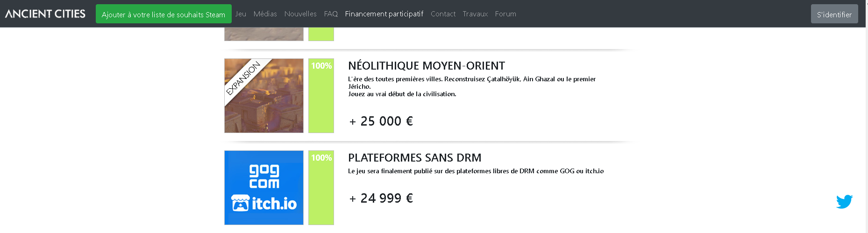Go to the Médias page
Screen dimensions: 868x233
tap(265, 14)
